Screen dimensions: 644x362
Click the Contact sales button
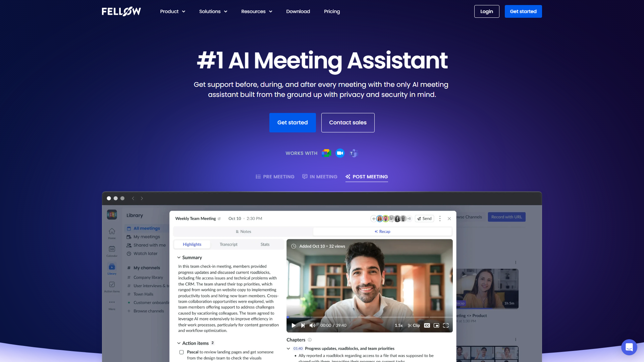click(347, 122)
